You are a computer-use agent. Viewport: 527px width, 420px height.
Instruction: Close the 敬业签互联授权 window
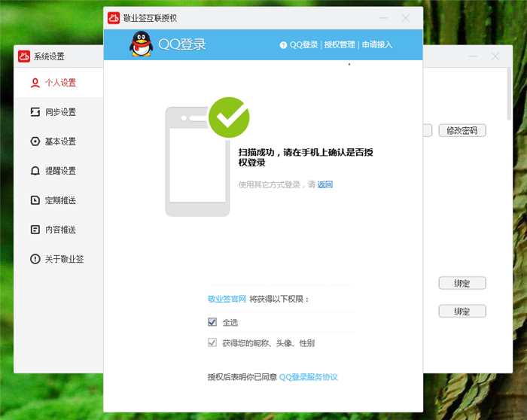406,18
